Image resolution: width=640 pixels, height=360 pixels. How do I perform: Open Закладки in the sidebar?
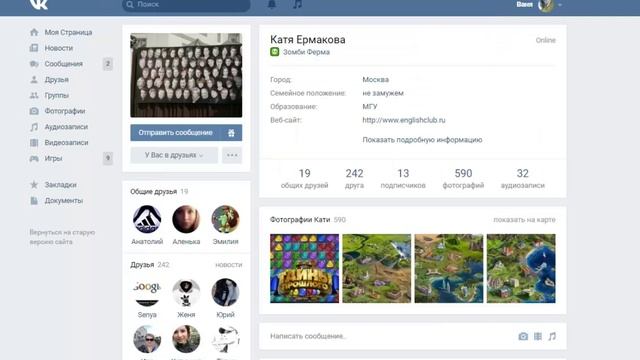(x=60, y=185)
